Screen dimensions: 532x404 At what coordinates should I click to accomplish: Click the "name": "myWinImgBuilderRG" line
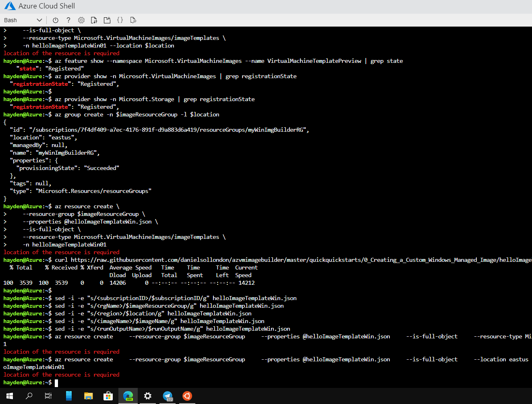click(x=55, y=153)
